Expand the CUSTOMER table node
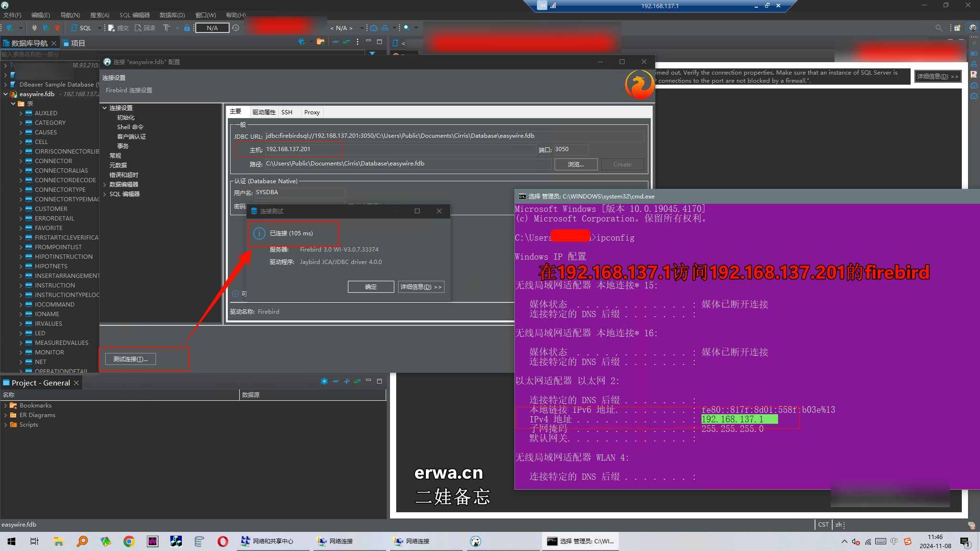This screenshot has width=980, height=551. [21, 209]
